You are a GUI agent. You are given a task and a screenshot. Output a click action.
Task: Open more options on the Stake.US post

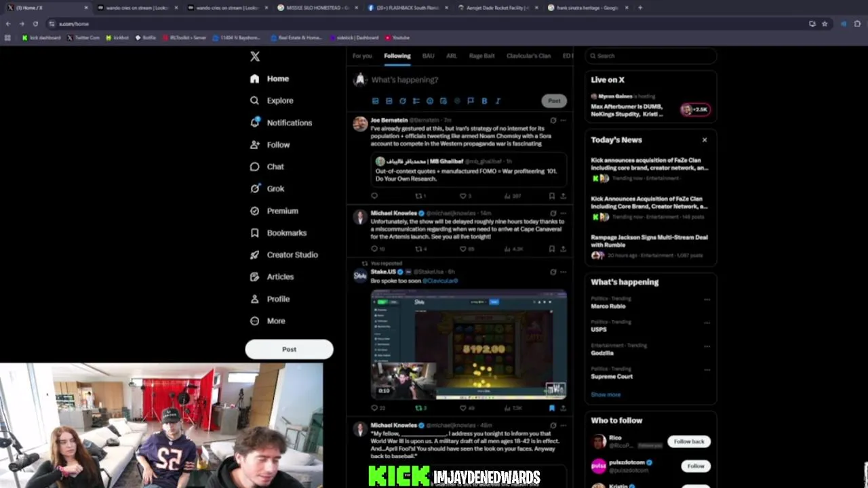pyautogui.click(x=563, y=272)
